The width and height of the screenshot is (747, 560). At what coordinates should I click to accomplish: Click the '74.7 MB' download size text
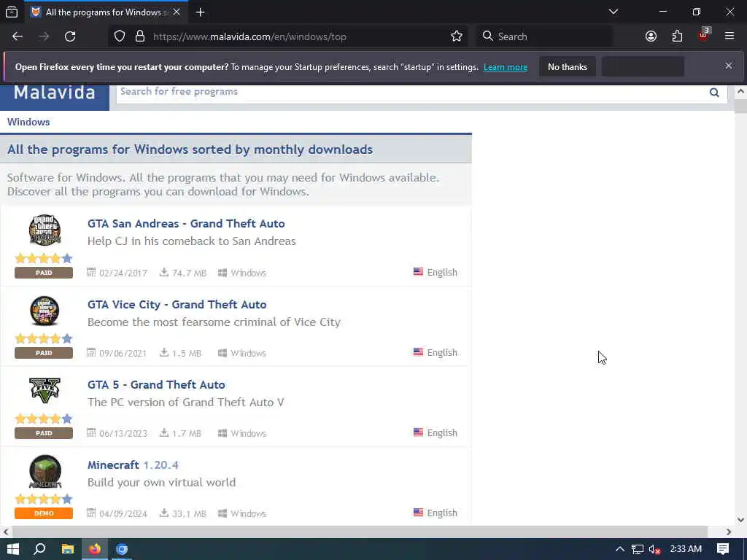pyautogui.click(x=189, y=273)
